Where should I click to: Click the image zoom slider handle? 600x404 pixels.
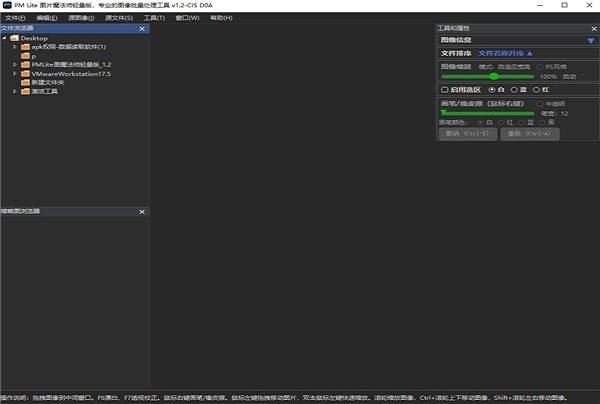[493, 76]
